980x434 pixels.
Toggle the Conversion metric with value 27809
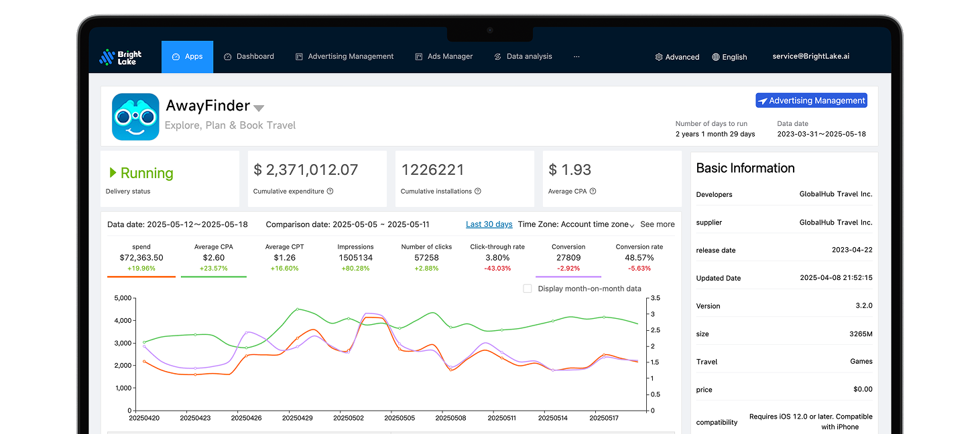568,258
